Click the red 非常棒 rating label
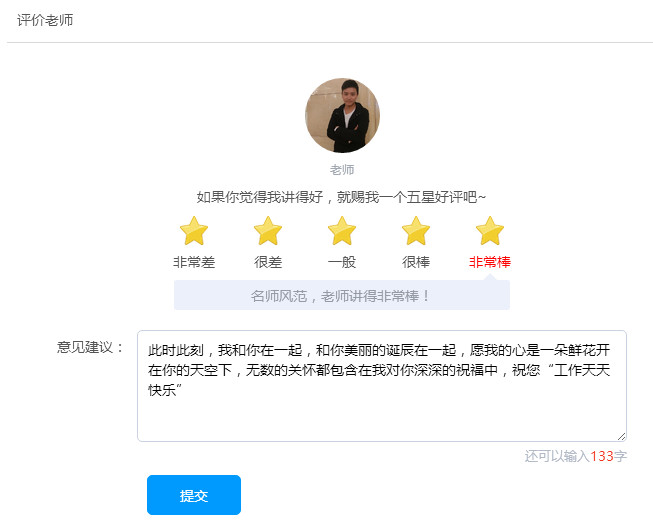Image resolution: width=653 pixels, height=529 pixels. coord(490,262)
